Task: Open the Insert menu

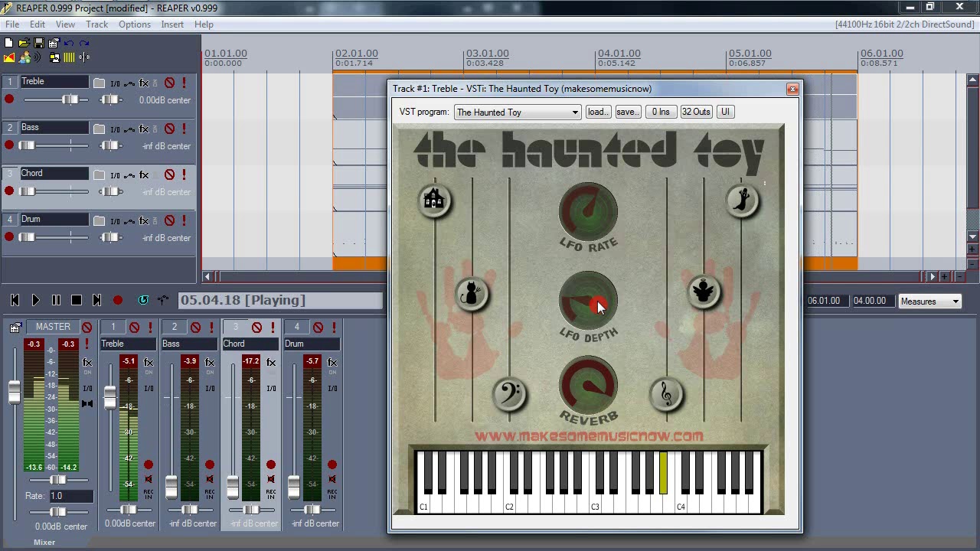Action: [172, 24]
